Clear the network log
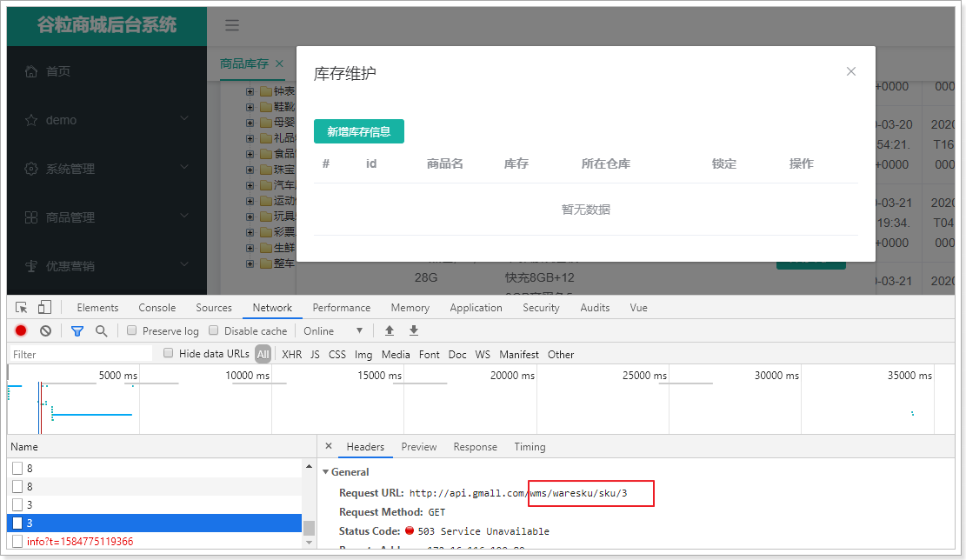The height and width of the screenshot is (560, 966). pyautogui.click(x=45, y=330)
